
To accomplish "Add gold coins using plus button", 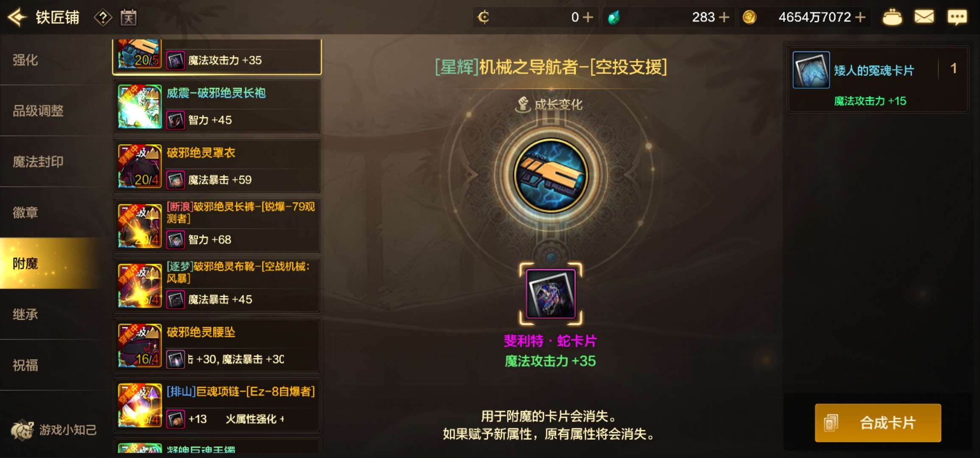I will pyautogui.click(x=860, y=17).
